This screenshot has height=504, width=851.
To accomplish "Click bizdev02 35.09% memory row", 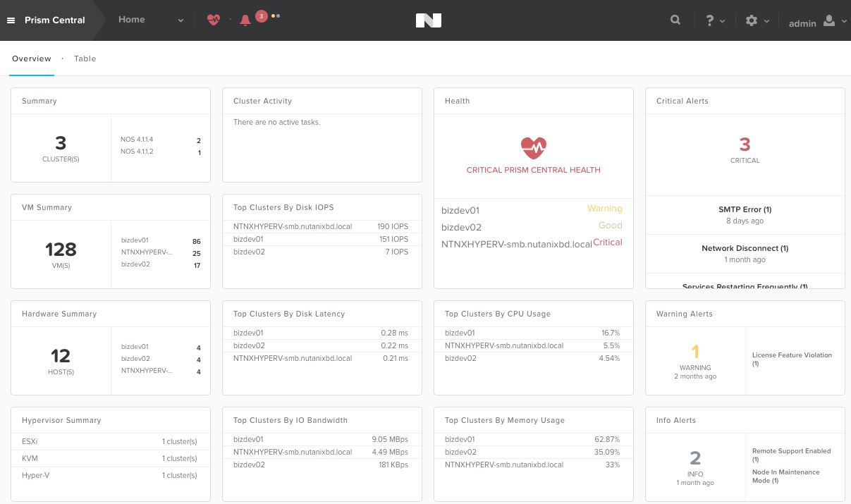I will click(x=532, y=452).
